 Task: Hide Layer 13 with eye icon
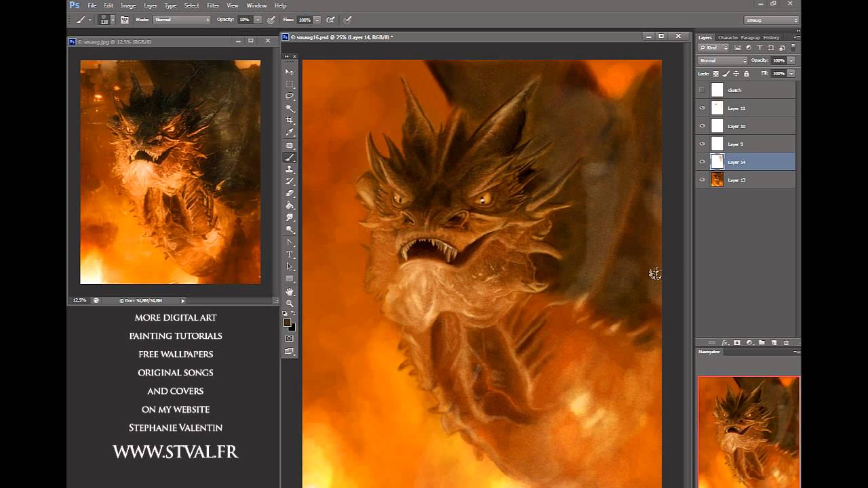702,180
